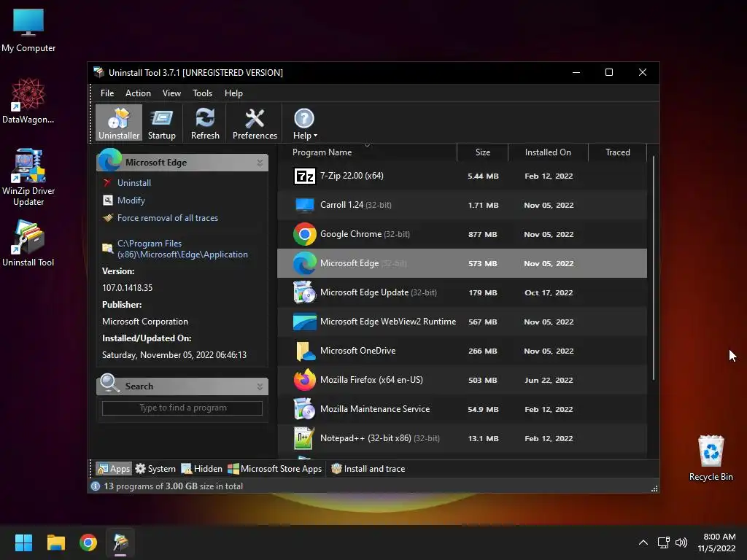This screenshot has height=560, width=747.
Task: Click the Google Chrome 877 MB size cell
Action: (483, 234)
